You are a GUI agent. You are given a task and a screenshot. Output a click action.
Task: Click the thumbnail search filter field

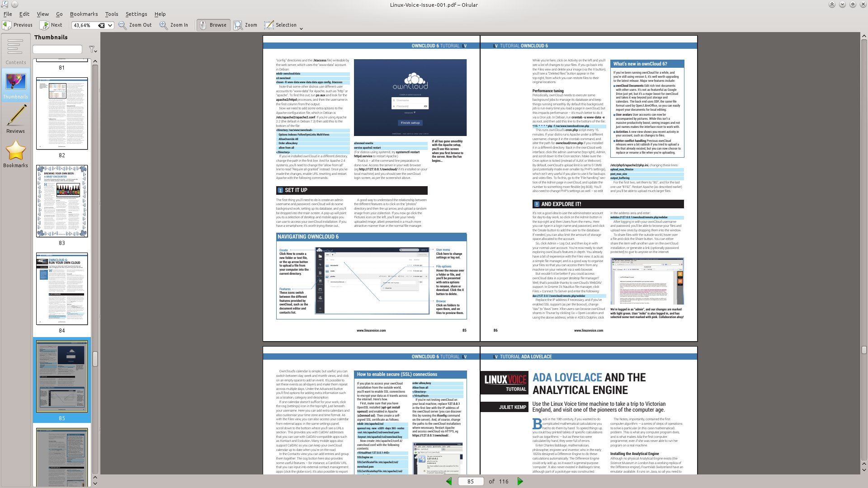click(x=57, y=49)
